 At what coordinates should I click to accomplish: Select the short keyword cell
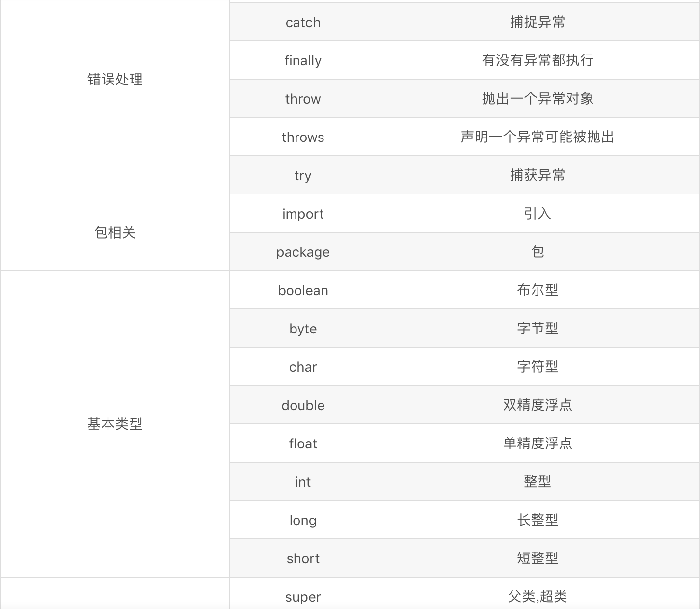click(x=303, y=558)
